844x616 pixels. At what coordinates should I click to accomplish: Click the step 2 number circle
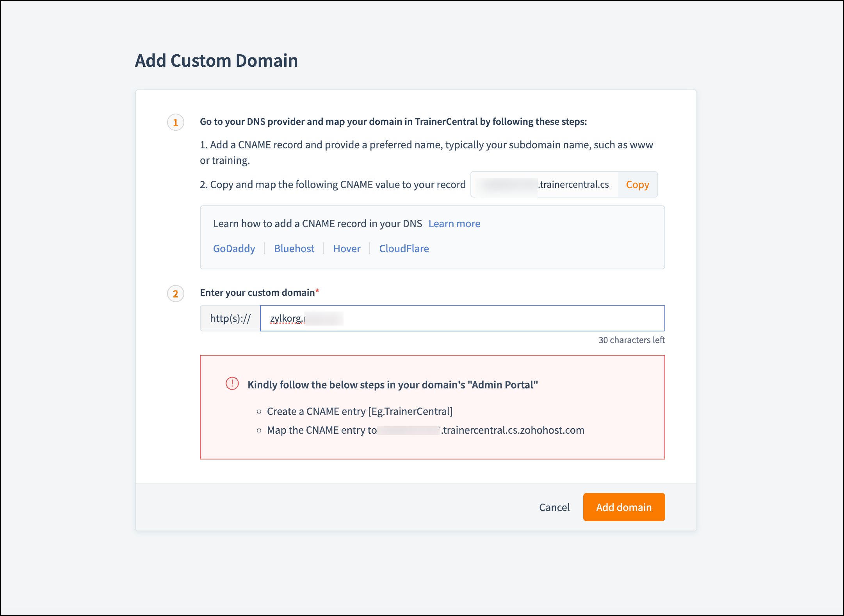click(x=176, y=294)
